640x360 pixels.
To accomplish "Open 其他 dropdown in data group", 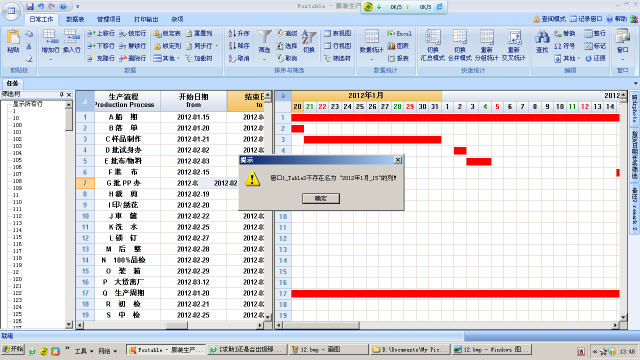I will click(x=167, y=58).
